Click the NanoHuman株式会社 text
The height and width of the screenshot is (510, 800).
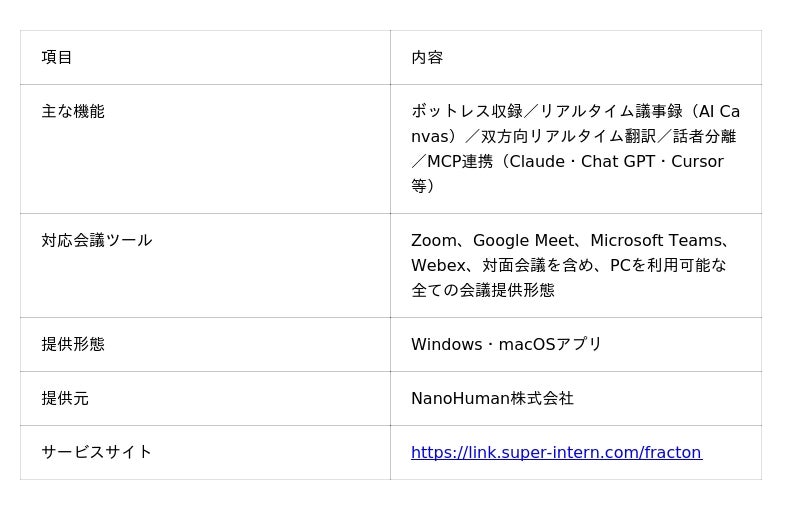(x=492, y=398)
